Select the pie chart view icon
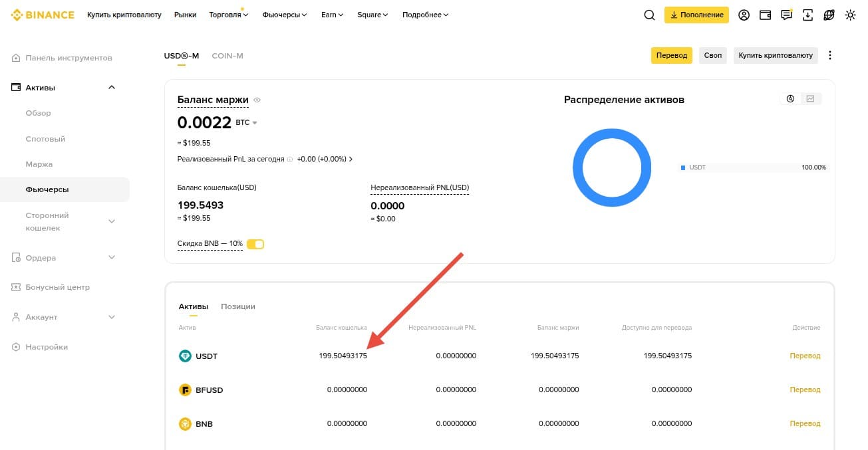The width and height of the screenshot is (868, 450). point(790,98)
